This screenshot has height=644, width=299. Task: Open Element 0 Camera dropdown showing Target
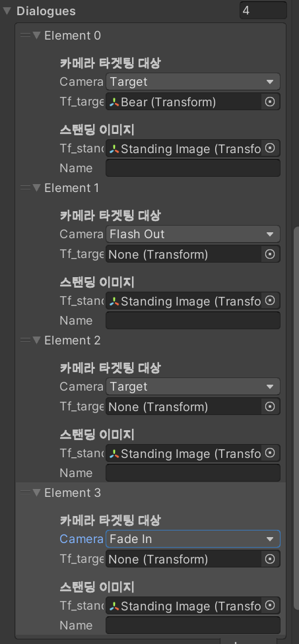[193, 82]
